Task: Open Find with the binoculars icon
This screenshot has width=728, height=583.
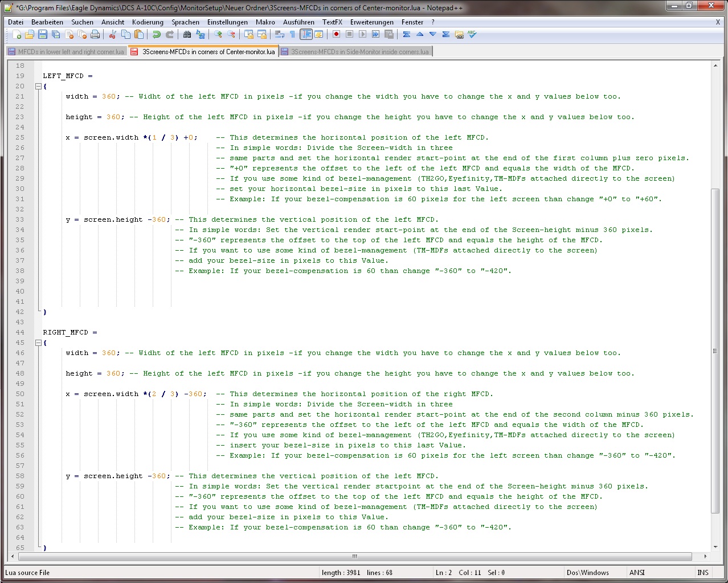Action: (187, 34)
